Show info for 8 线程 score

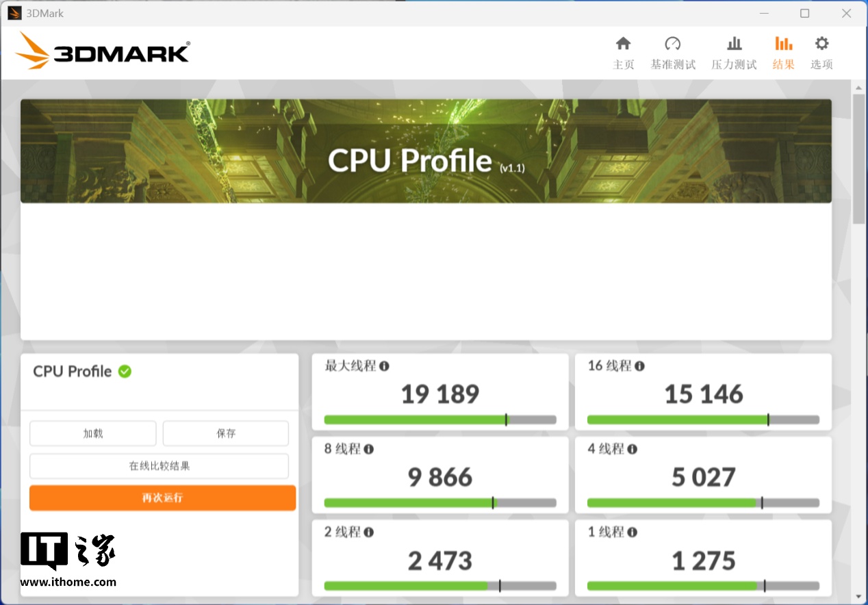coord(368,449)
